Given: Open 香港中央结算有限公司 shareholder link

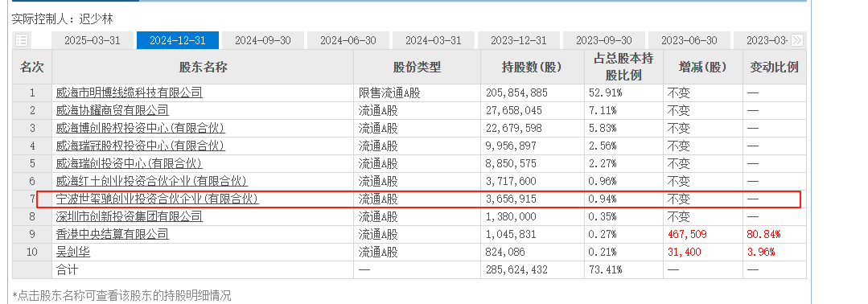Looking at the screenshot, I should [x=113, y=234].
